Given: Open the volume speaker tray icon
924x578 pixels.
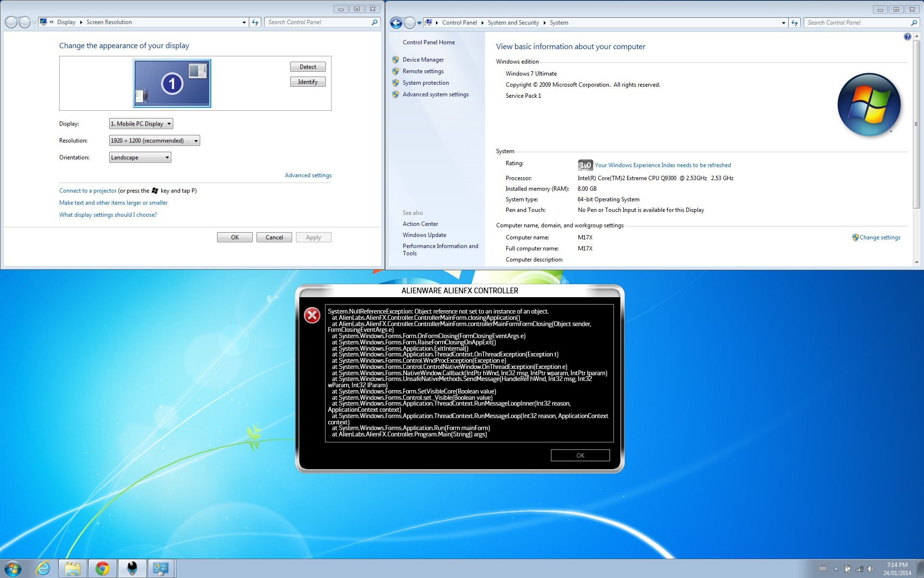Looking at the screenshot, I should 871,569.
